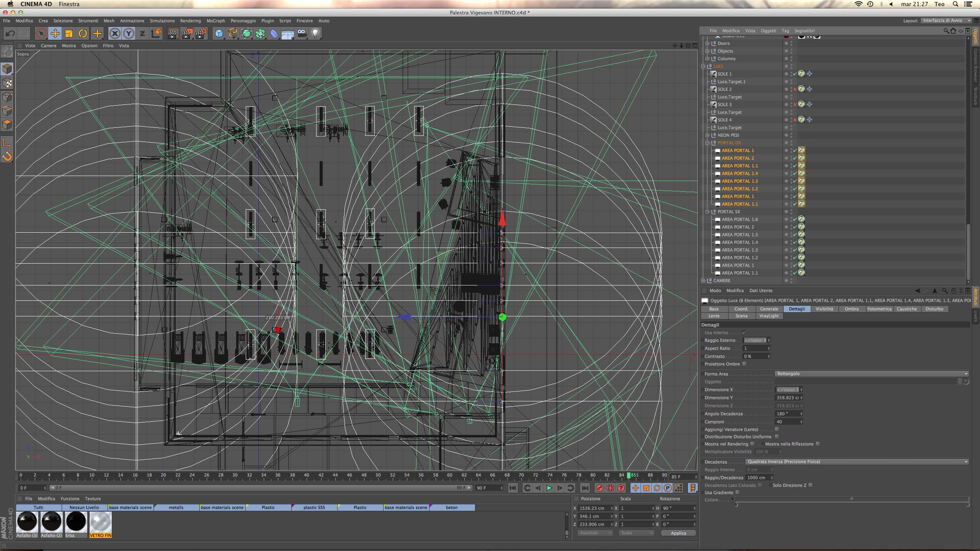Click the Applica button
The height and width of the screenshot is (551, 980).
click(x=678, y=533)
